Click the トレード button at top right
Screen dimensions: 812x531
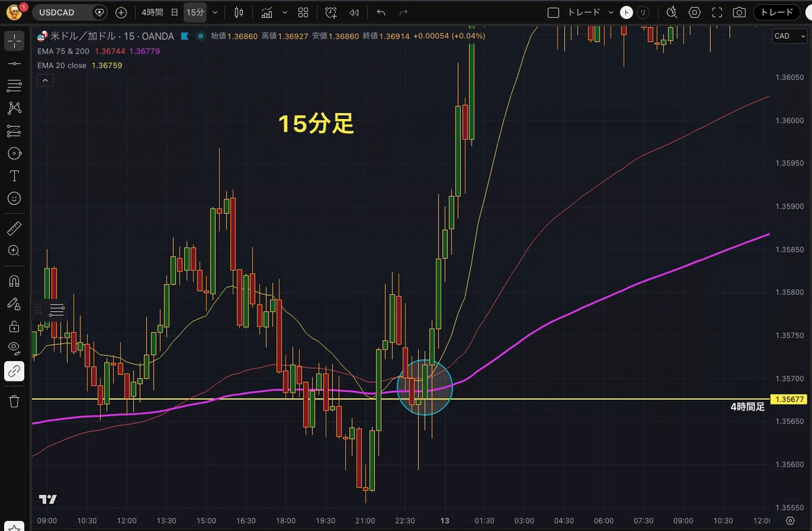tap(777, 12)
